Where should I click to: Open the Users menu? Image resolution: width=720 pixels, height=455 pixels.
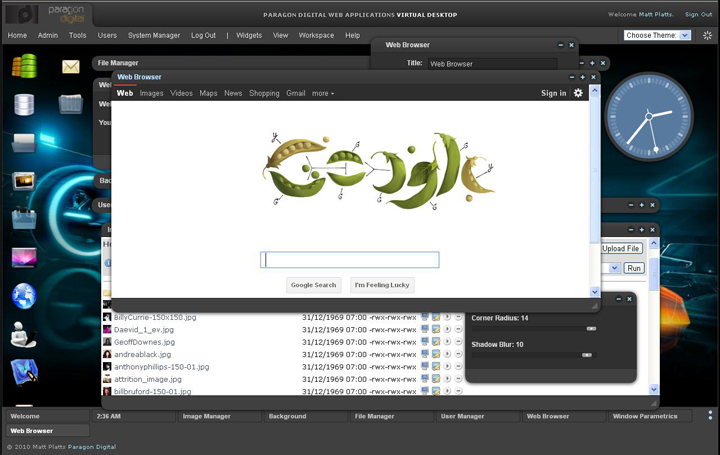coord(107,35)
